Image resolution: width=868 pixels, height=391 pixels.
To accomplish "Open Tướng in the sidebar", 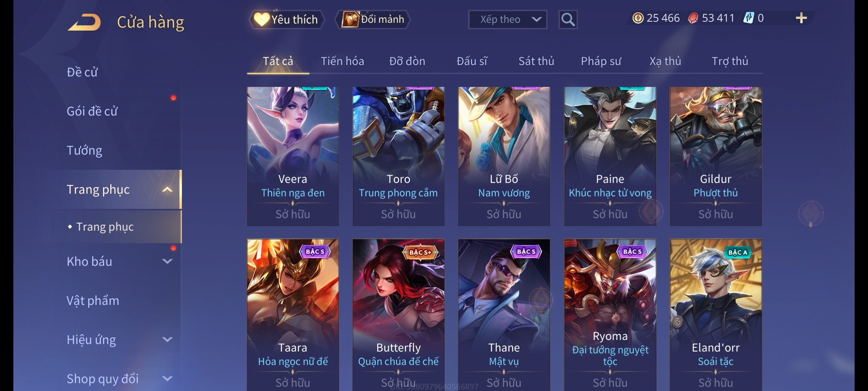I will 84,150.
